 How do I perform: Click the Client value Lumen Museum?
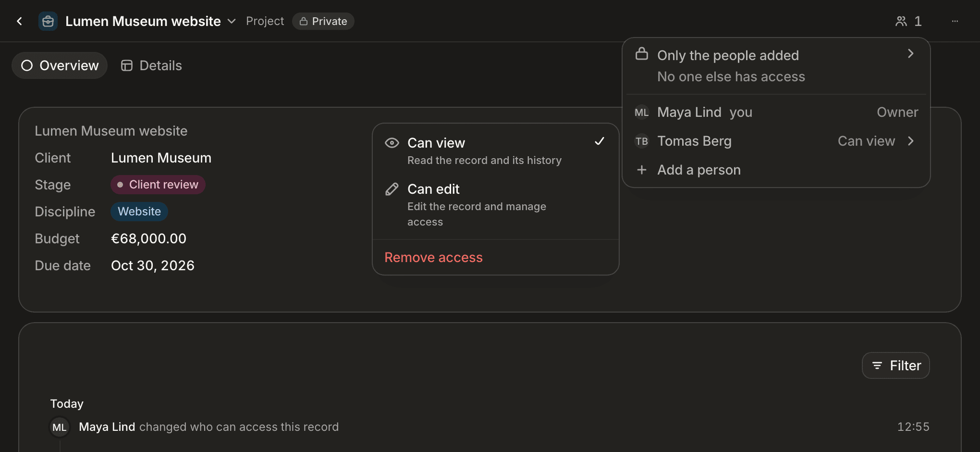(161, 158)
